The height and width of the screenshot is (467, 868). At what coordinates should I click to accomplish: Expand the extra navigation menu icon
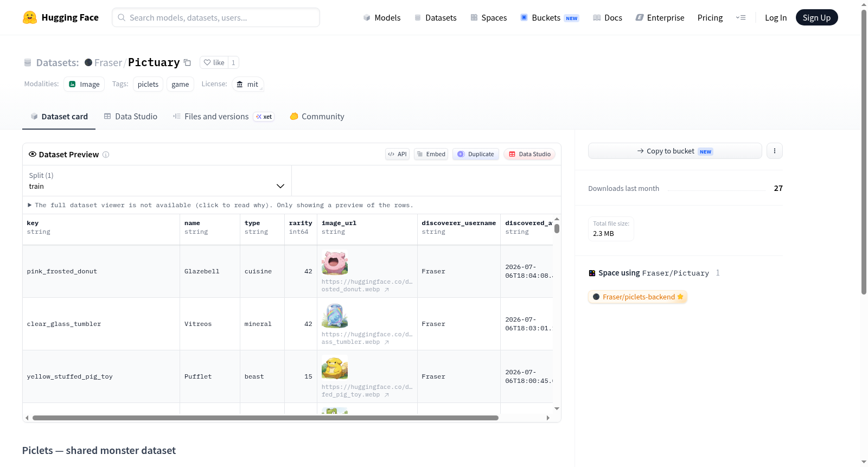click(x=741, y=17)
